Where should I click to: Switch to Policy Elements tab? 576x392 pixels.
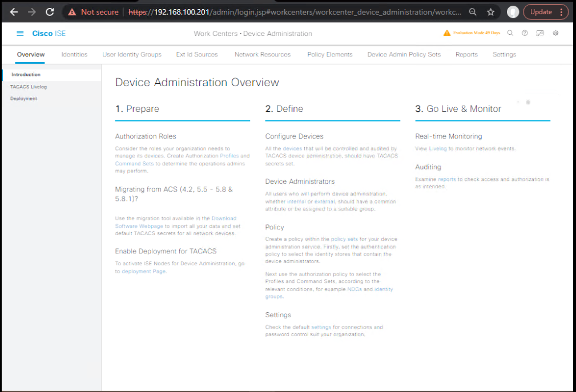coord(330,54)
